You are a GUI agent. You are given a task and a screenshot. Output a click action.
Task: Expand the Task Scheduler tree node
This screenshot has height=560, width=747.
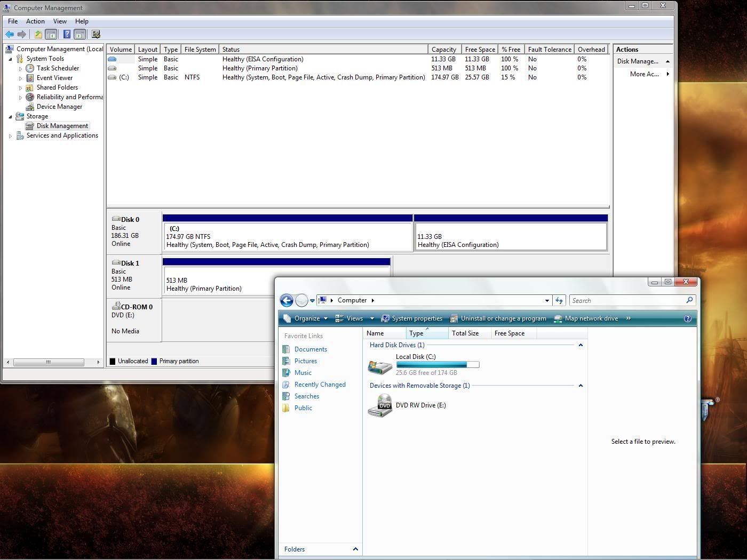[x=20, y=69]
